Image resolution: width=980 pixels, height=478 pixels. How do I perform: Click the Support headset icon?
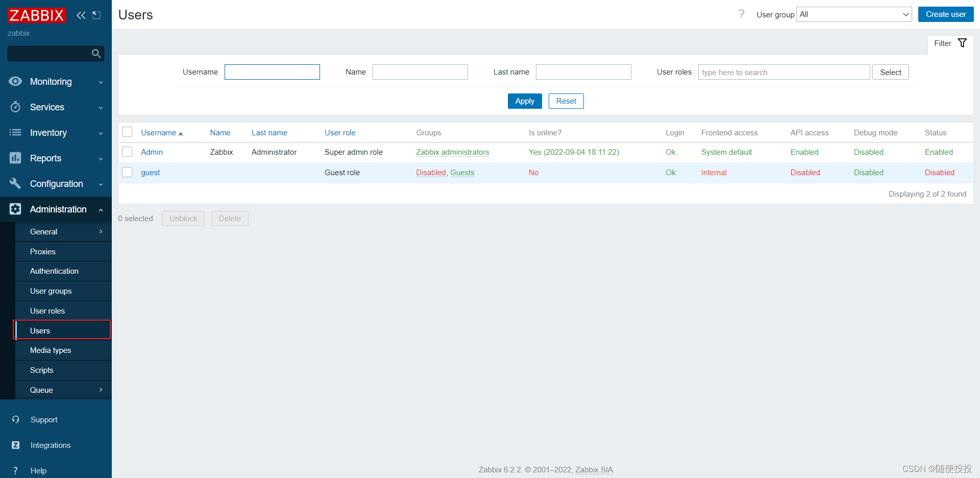(x=15, y=419)
